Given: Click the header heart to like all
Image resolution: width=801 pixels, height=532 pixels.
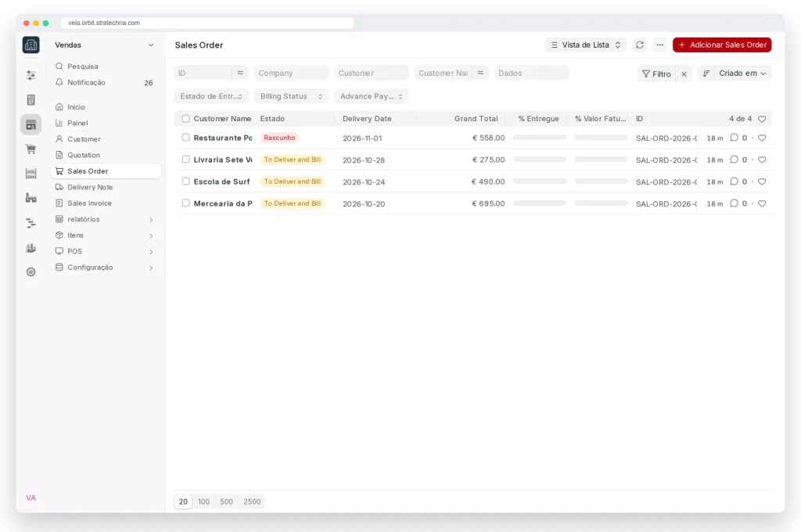Looking at the screenshot, I should tap(762, 119).
